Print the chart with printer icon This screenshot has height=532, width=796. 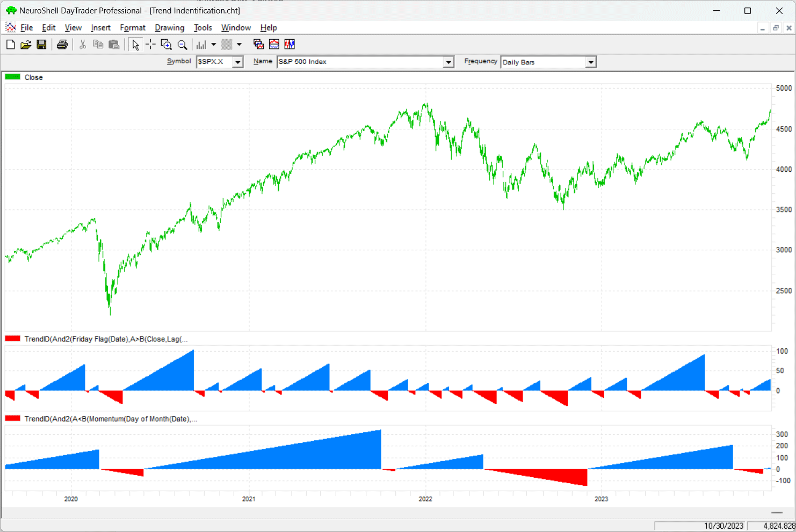click(62, 45)
